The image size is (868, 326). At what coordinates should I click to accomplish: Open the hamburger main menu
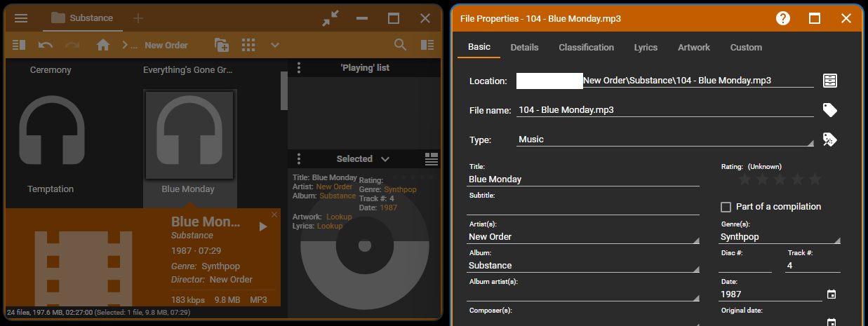tap(21, 18)
